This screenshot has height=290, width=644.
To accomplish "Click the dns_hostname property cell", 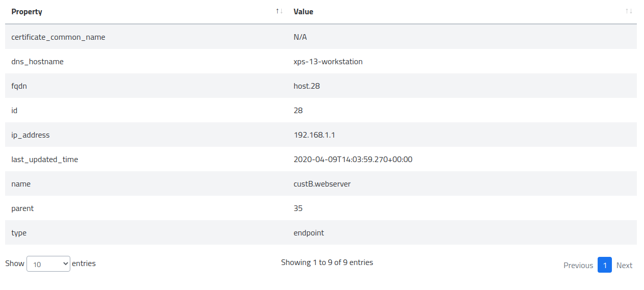I will pyautogui.click(x=37, y=62).
